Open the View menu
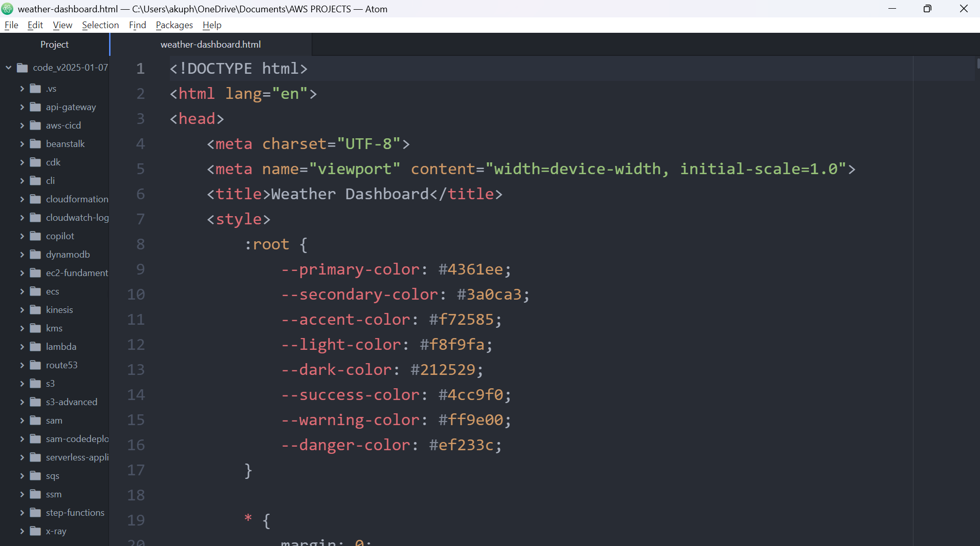This screenshot has width=980, height=546. coord(62,25)
